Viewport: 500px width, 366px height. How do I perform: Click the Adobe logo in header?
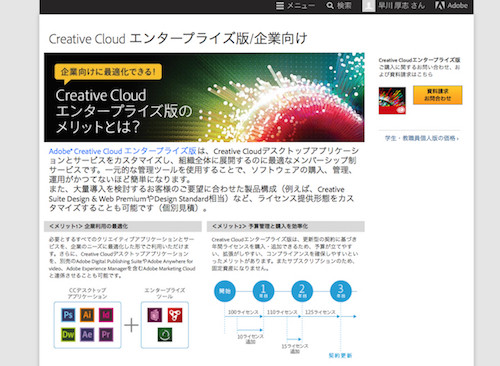coord(451,5)
